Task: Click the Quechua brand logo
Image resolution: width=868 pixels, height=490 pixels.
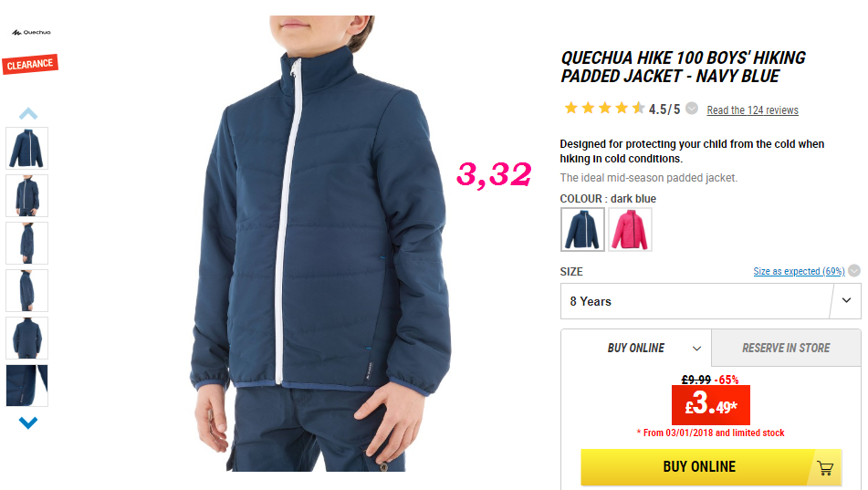Action: click(31, 33)
